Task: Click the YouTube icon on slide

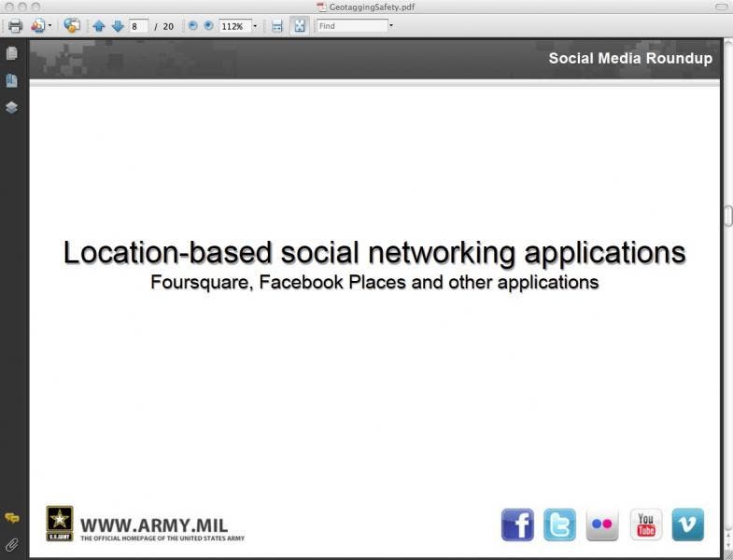Action: click(645, 525)
